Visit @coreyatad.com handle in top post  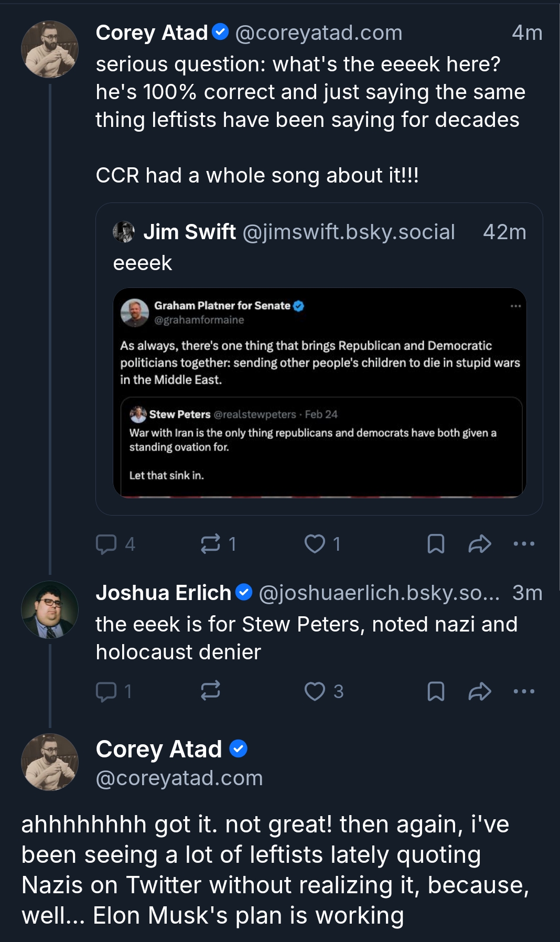coord(319,33)
